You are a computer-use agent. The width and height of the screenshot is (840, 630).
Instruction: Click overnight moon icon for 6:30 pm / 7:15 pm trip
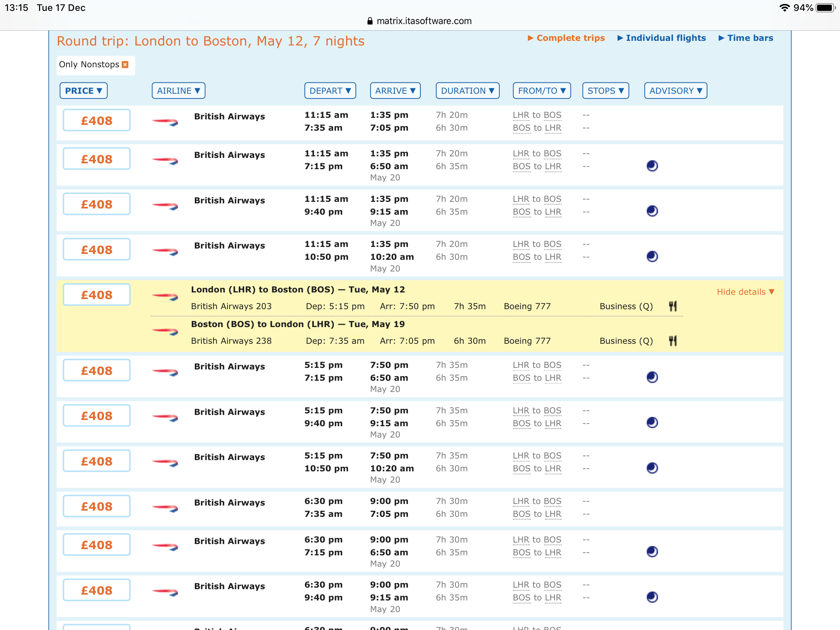coord(652,552)
